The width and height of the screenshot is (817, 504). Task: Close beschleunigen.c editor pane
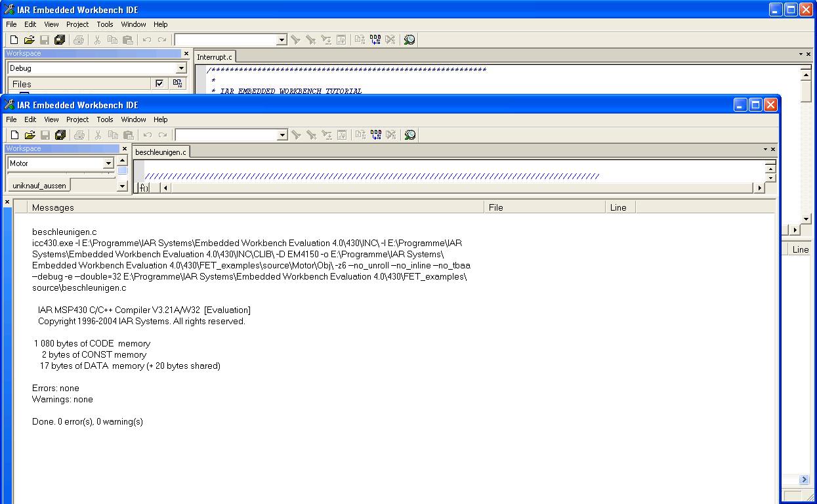773,150
